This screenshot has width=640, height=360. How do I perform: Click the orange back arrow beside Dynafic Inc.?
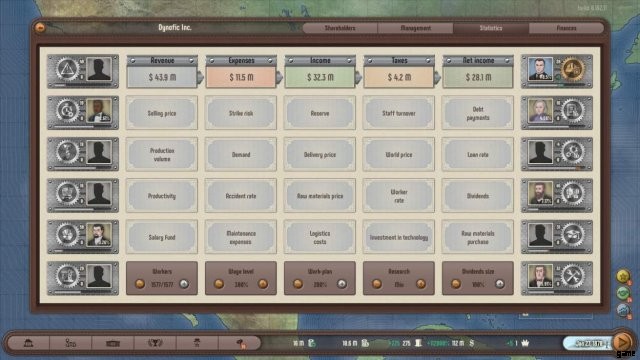(x=40, y=27)
